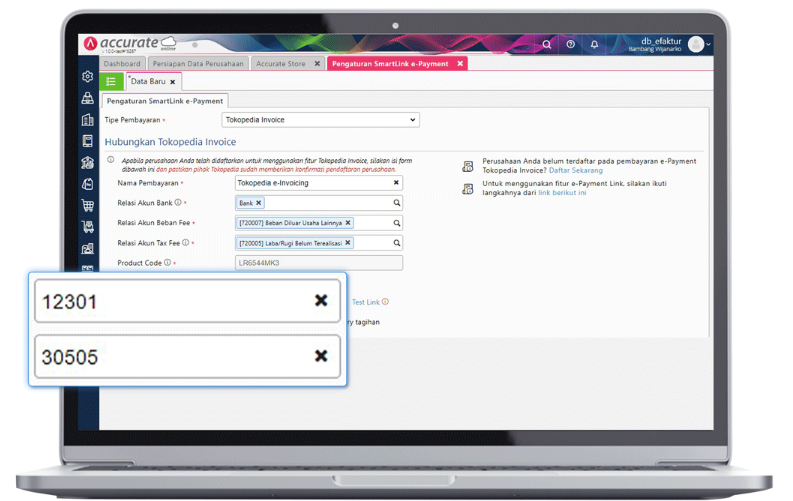Open the notifications bell

594,44
